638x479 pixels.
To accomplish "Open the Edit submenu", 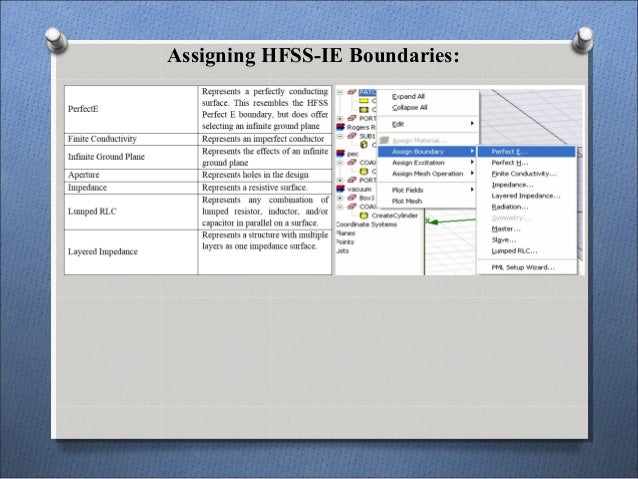I will coord(428,124).
